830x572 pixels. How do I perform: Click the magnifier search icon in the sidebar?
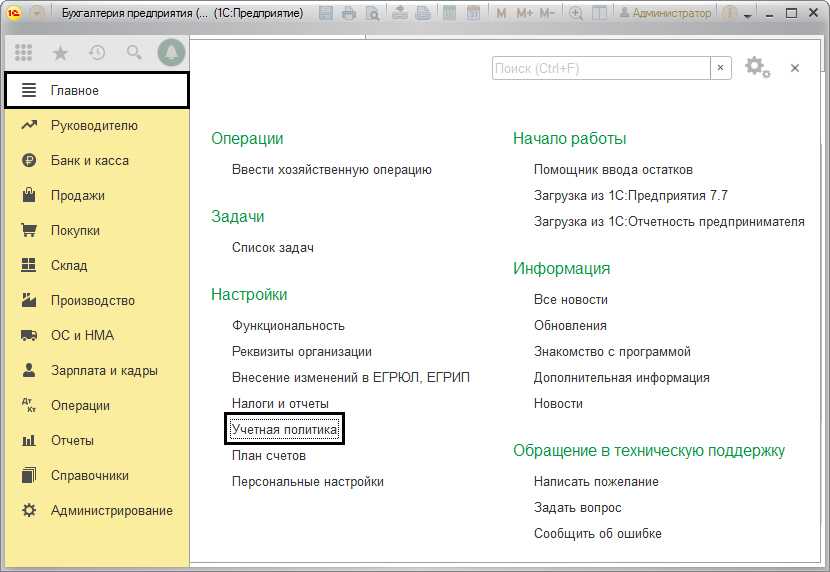point(134,53)
